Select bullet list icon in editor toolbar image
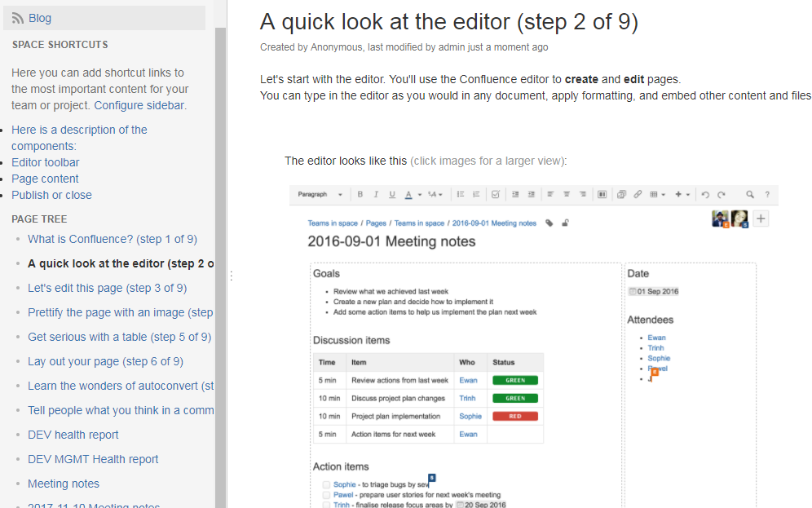This screenshot has width=812, height=508. point(461,195)
